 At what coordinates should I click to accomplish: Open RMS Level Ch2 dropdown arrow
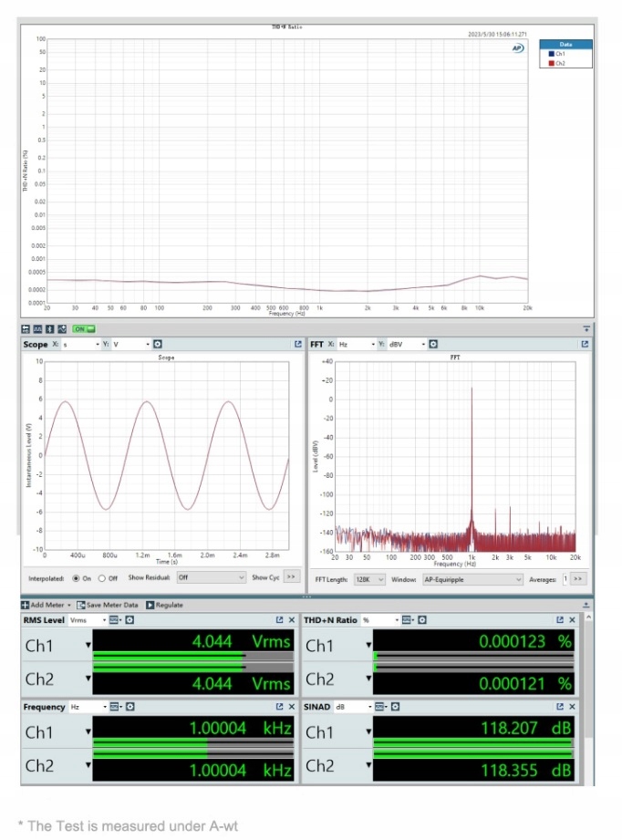tap(88, 679)
